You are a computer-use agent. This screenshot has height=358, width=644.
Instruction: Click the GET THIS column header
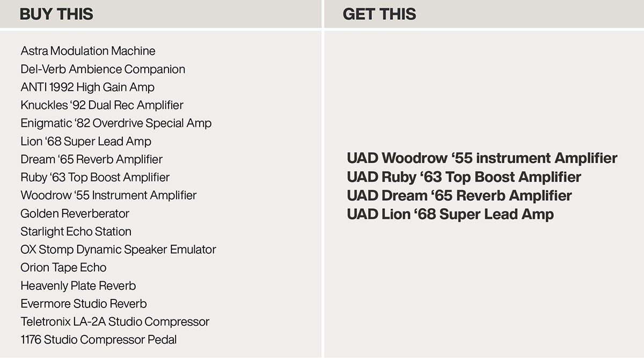click(379, 14)
